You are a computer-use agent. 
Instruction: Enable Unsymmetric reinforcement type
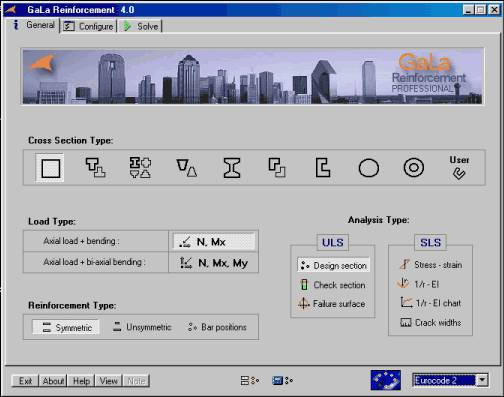click(x=142, y=327)
